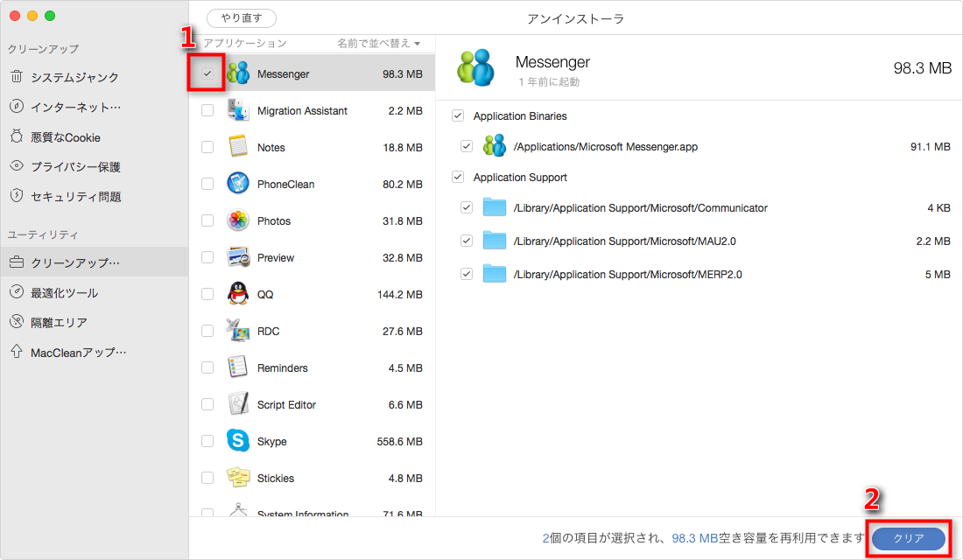
Task: Check the Notes checkbox
Action: click(x=207, y=147)
